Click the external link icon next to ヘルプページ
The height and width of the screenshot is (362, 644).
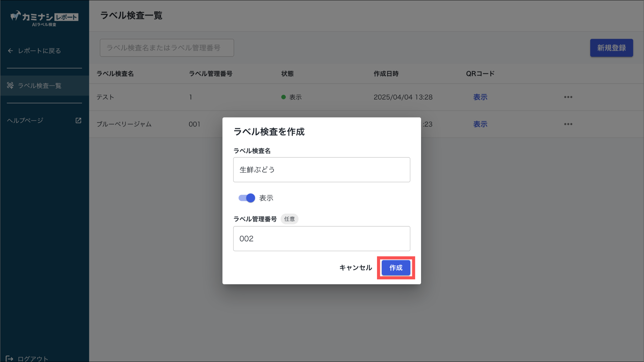pos(78,120)
